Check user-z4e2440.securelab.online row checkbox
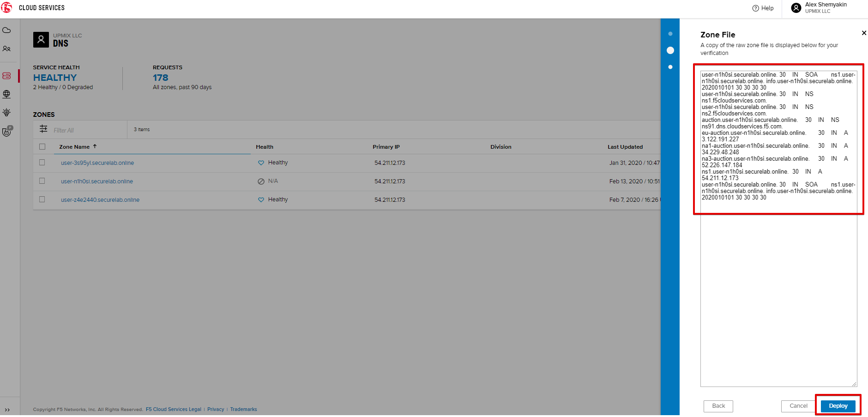 point(42,199)
